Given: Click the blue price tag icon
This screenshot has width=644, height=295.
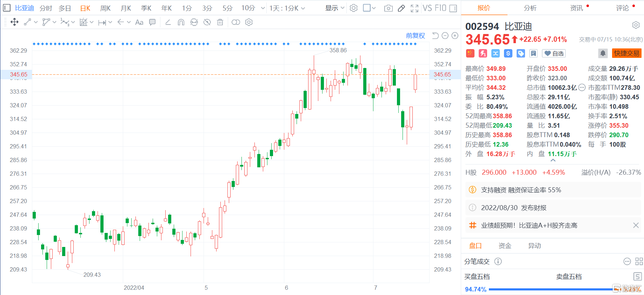Looking at the screenshot, I should click(521, 53).
